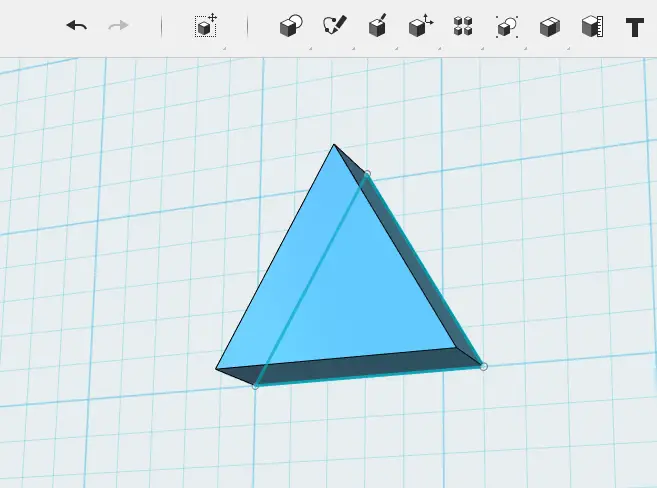Expand the dropdown arrow below Grouping
This screenshot has width=657, height=488.
[x=525, y=49]
